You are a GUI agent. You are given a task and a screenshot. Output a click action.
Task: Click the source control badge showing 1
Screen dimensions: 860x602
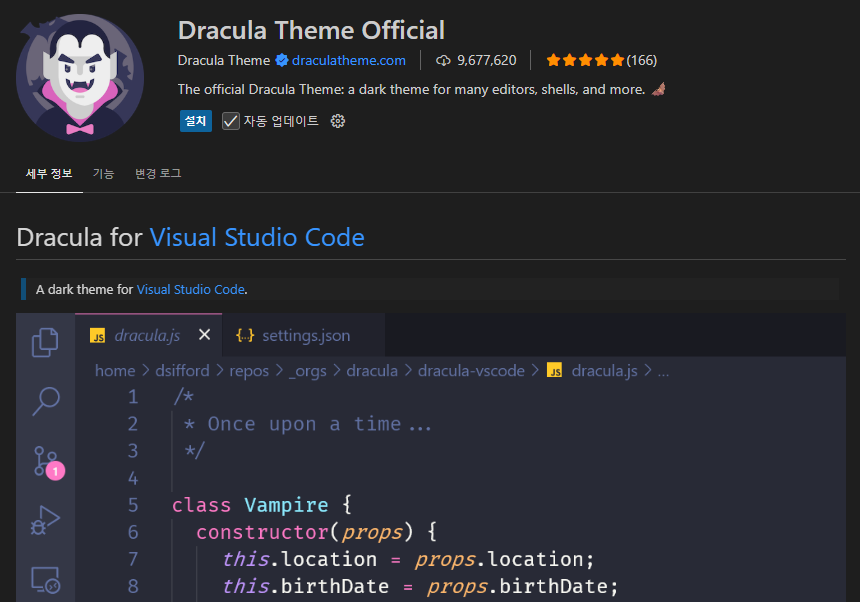(55, 471)
